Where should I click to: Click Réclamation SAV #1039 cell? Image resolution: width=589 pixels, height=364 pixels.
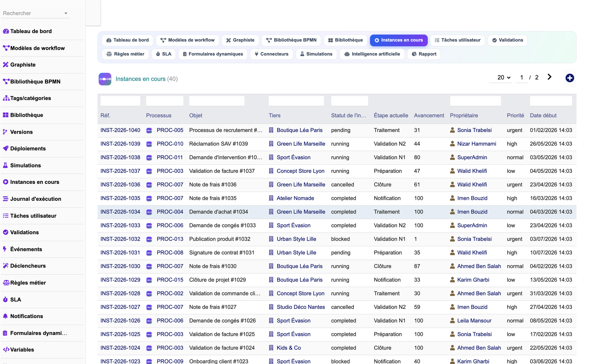tap(219, 144)
